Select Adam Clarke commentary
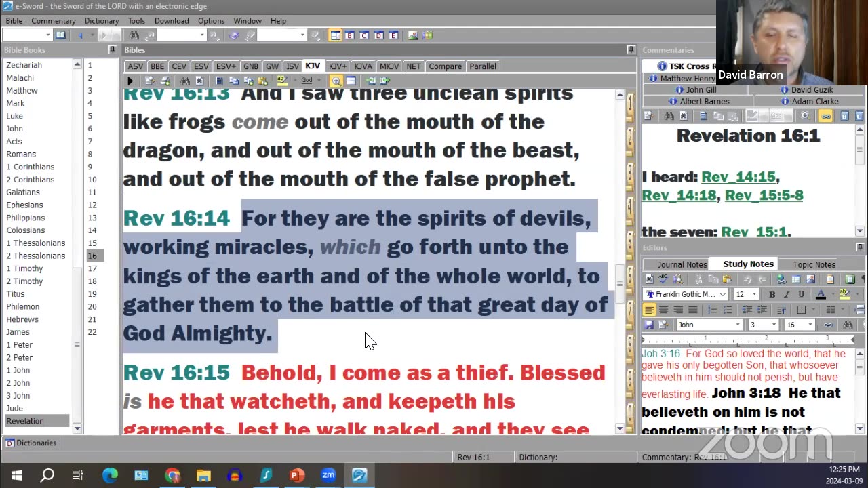 [809, 102]
